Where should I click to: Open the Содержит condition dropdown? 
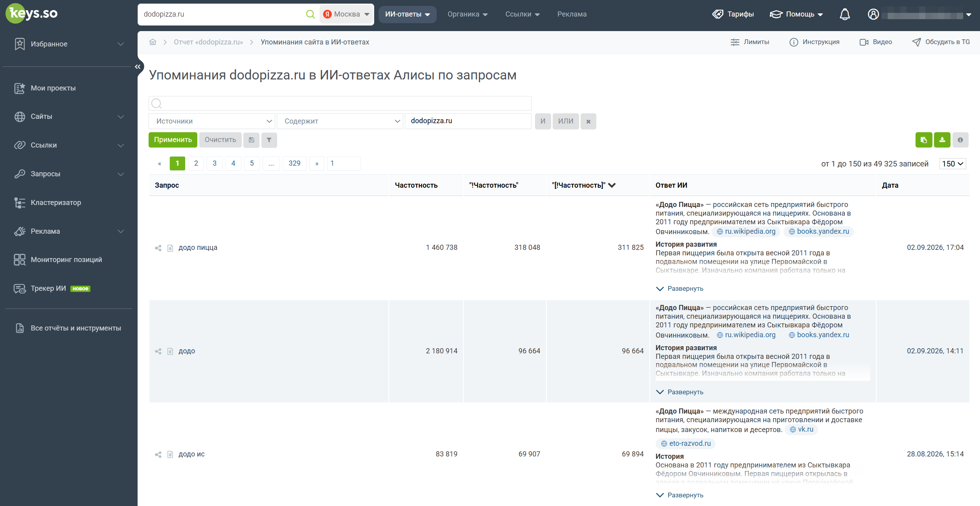pyautogui.click(x=340, y=121)
